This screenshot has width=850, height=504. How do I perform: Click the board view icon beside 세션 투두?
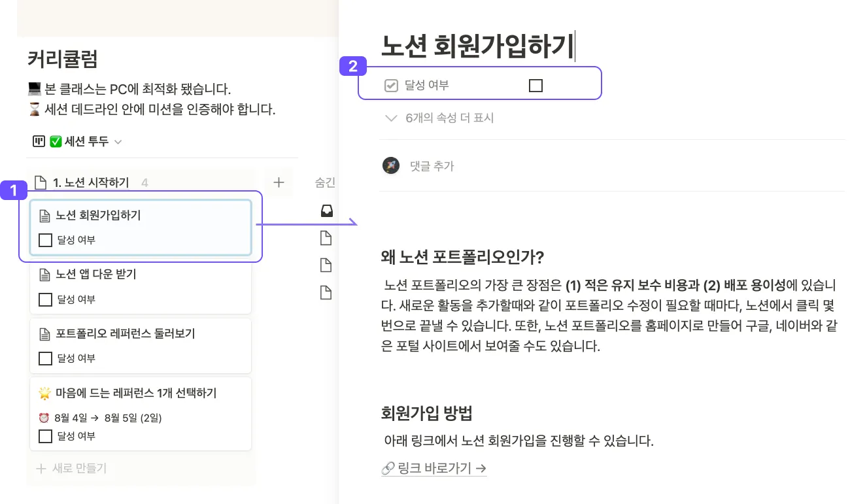(x=39, y=141)
